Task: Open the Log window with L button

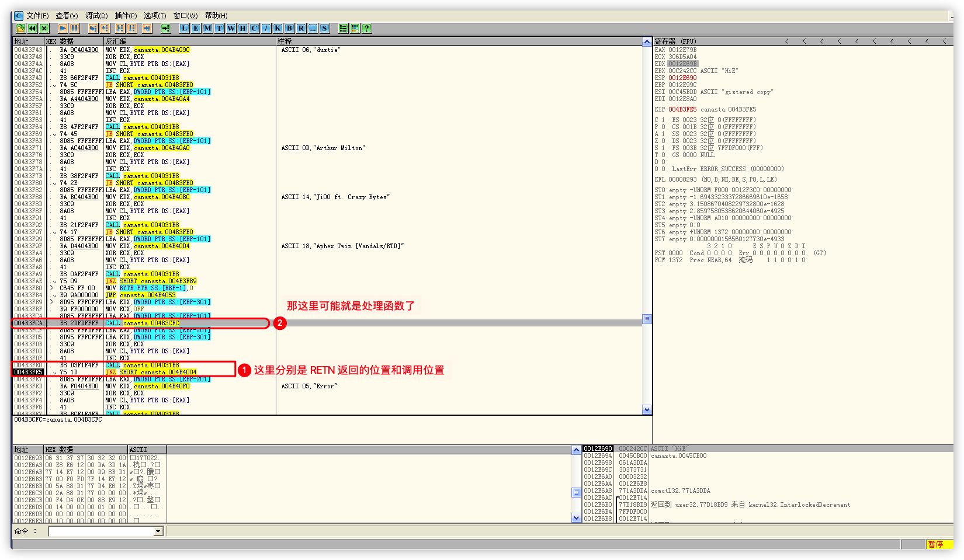Action: (x=184, y=28)
